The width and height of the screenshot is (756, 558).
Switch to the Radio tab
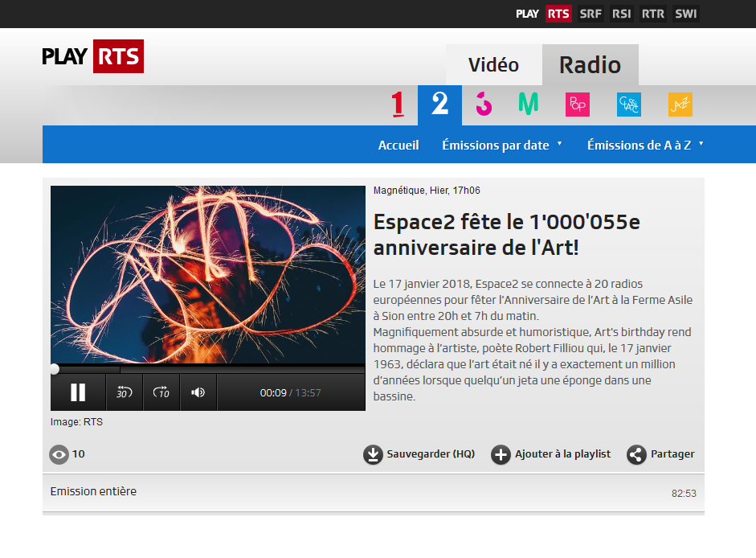(x=590, y=64)
